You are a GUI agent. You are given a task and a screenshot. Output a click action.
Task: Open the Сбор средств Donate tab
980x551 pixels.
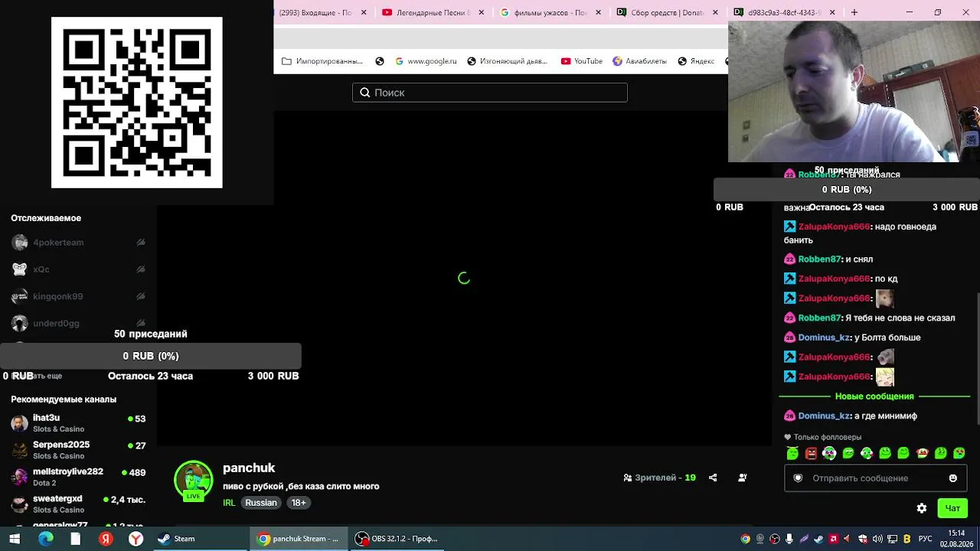pyautogui.click(x=668, y=12)
